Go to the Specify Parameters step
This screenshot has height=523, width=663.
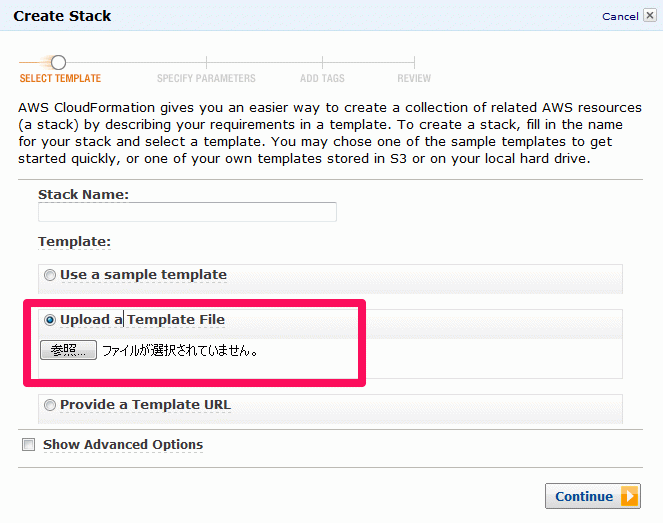click(x=206, y=79)
